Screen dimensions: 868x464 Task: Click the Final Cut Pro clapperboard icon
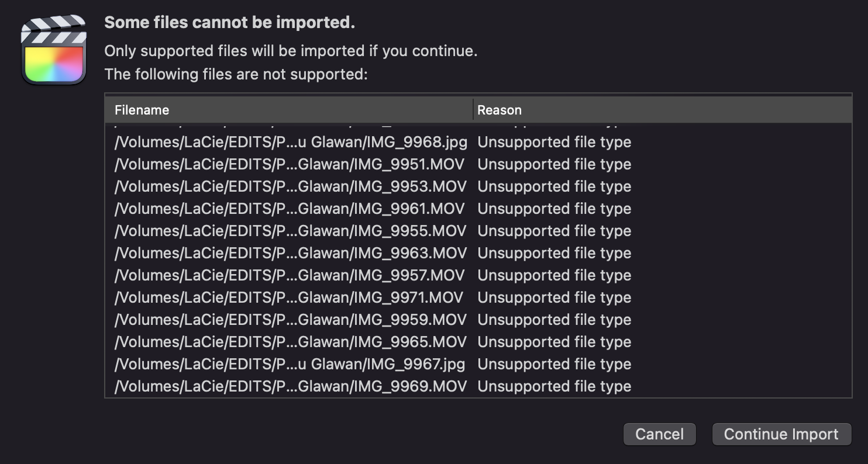tap(54, 50)
